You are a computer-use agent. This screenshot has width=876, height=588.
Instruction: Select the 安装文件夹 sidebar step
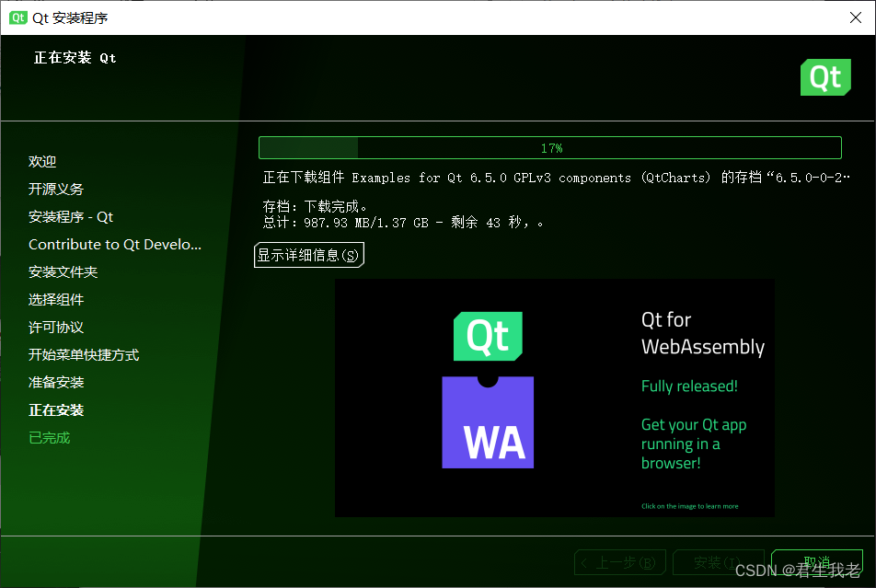(x=63, y=272)
